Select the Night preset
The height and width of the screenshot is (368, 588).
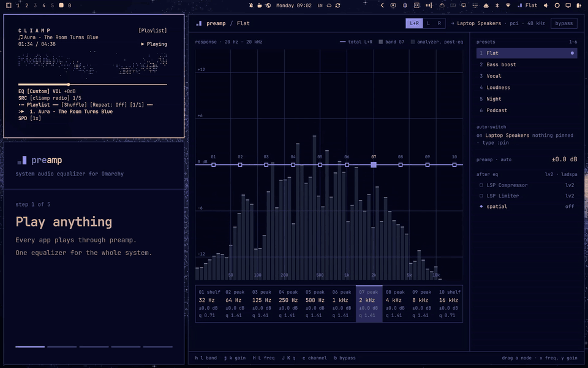pos(527,99)
